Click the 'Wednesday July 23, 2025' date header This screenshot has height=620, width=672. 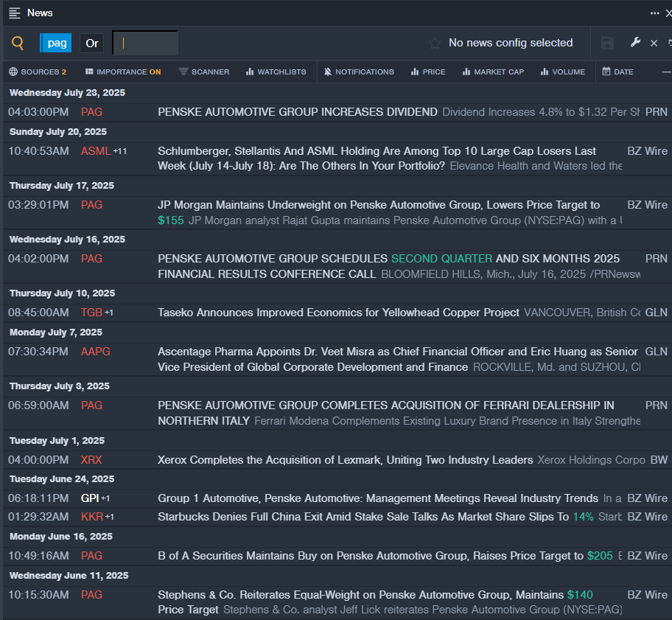pos(67,93)
